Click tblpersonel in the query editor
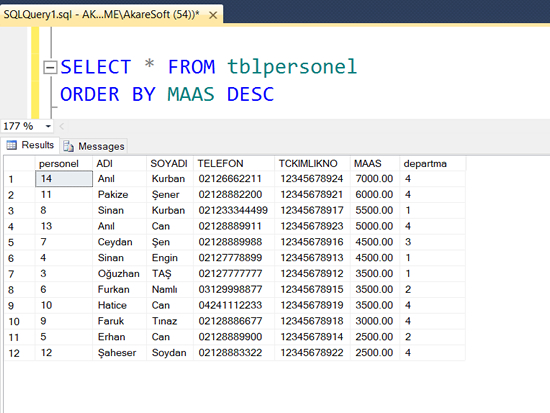This screenshot has width=550, height=413. [292, 67]
